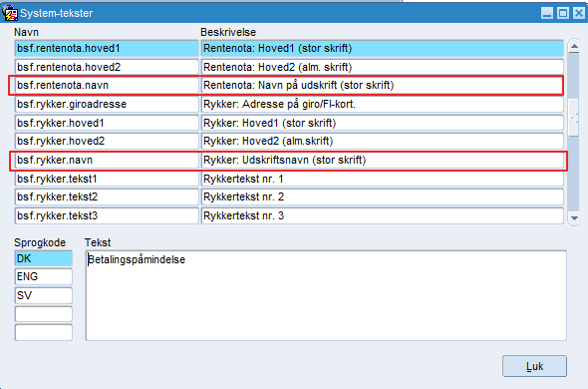Maximize the System-tekster window
This screenshot has width=588, height=389.
(x=563, y=13)
